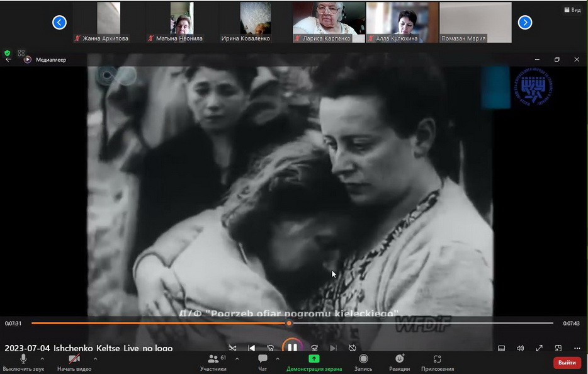Expand chat options arrow
This screenshot has width=588, height=374.
click(278, 359)
